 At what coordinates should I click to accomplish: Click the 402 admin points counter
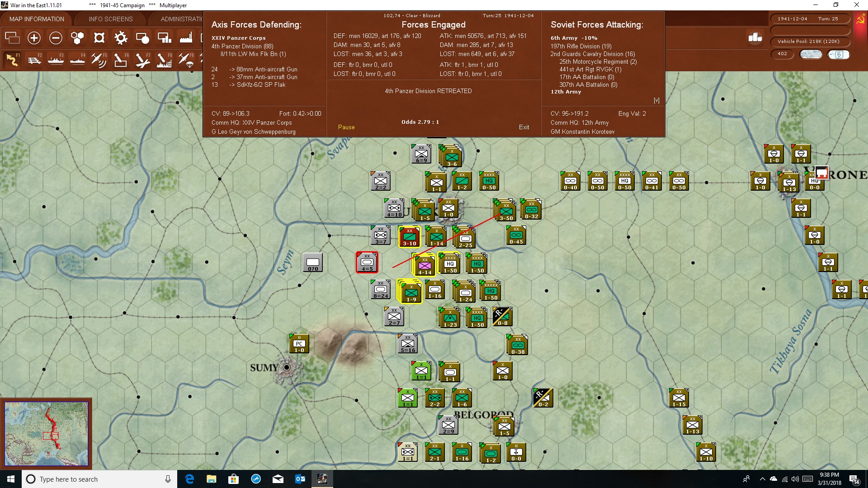click(782, 54)
